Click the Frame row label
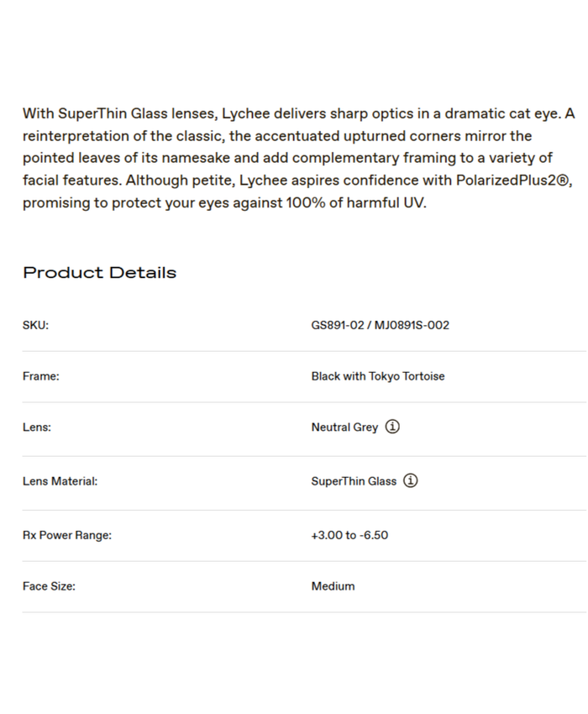588x714 pixels. point(40,376)
